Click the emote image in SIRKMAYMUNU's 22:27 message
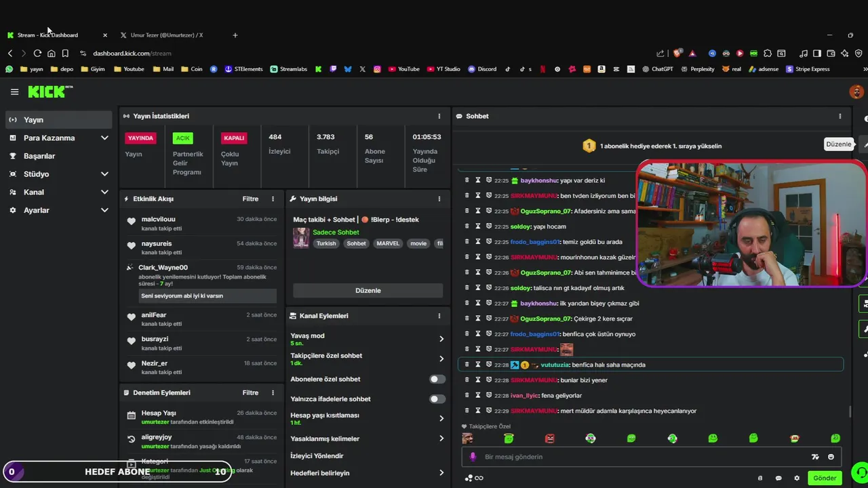This screenshot has width=868, height=488. tap(566, 349)
